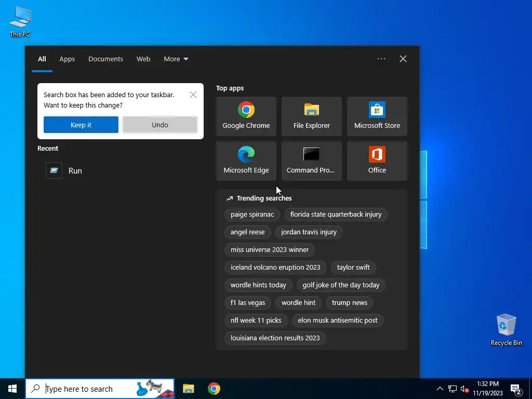The image size is (532, 399).
Task: Click the network status tray icon
Action: pos(453,389)
